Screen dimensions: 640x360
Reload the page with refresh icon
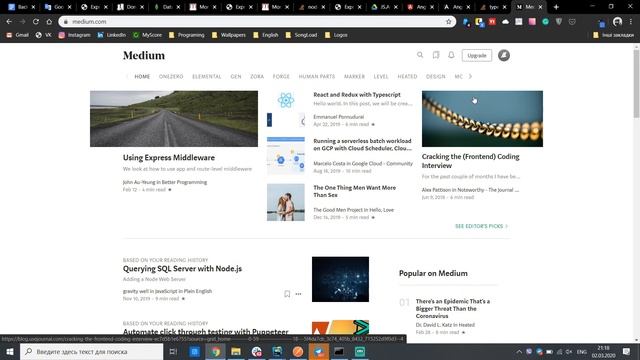point(36,22)
